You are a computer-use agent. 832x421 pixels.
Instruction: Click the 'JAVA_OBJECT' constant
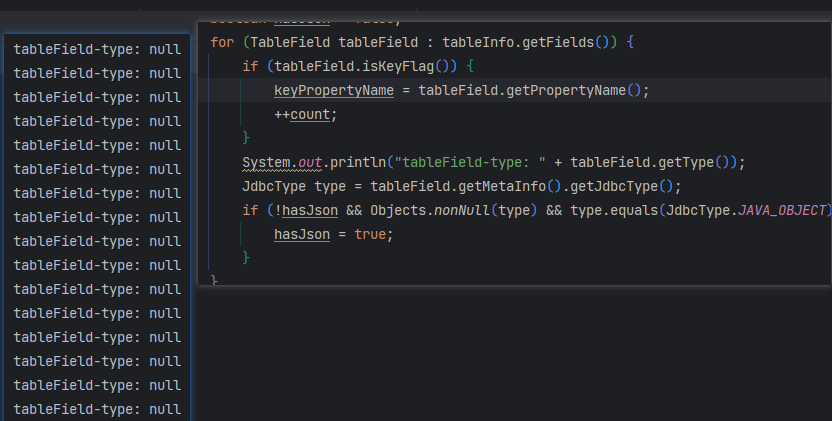(782, 211)
